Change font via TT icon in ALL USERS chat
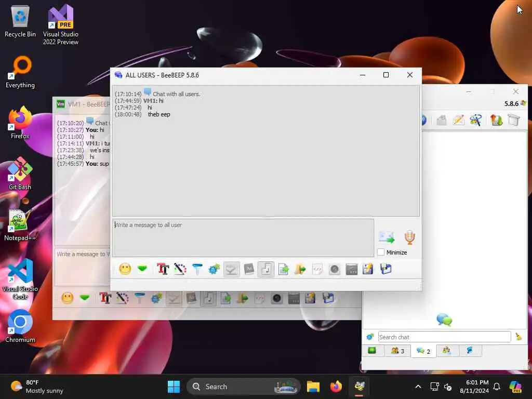 click(x=163, y=270)
